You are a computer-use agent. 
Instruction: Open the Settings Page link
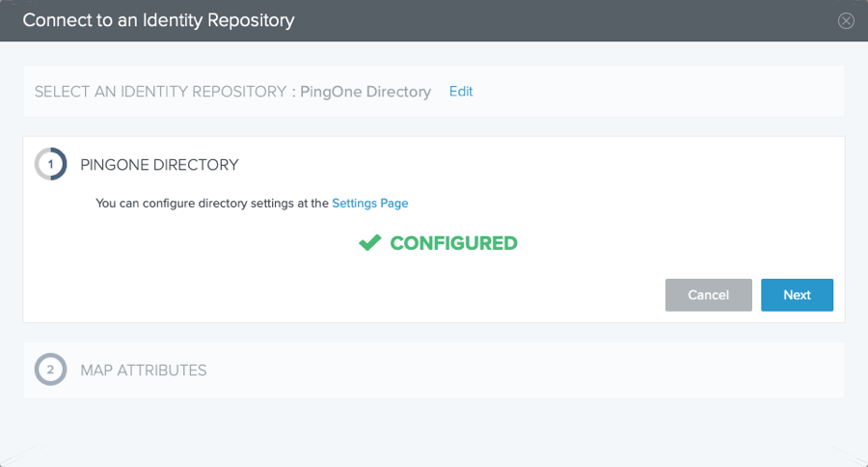[369, 204]
